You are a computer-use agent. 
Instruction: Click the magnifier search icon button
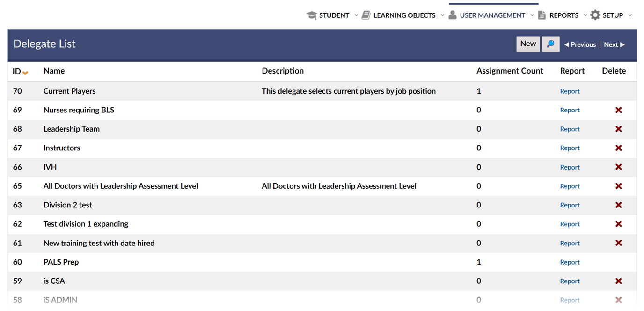coord(550,44)
